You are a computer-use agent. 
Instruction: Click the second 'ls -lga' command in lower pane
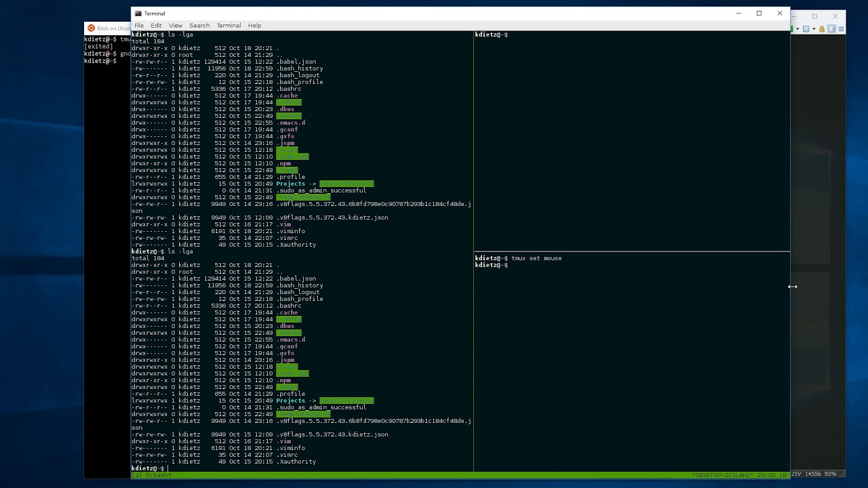click(x=180, y=251)
